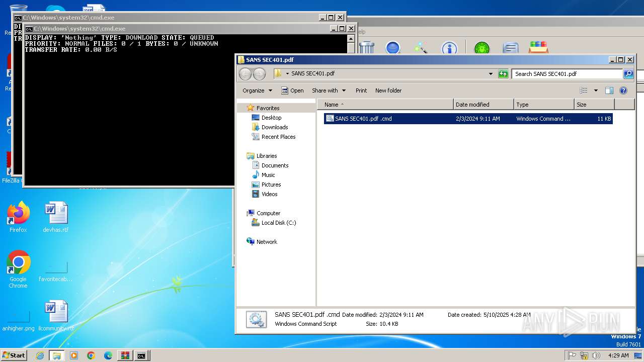Click the Search SANS SEC401.pdf field
This screenshot has height=362, width=644.
click(568, 74)
